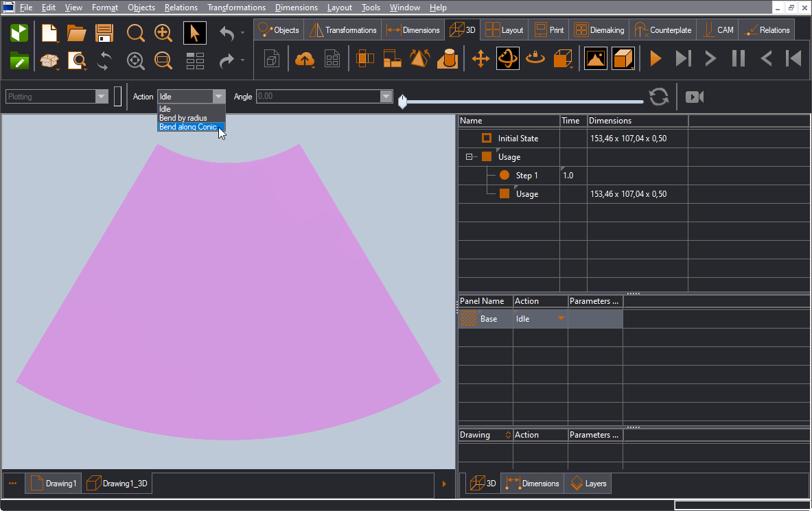Click the cloud upload icon
Viewport: 812px width, 511px height.
304,59
